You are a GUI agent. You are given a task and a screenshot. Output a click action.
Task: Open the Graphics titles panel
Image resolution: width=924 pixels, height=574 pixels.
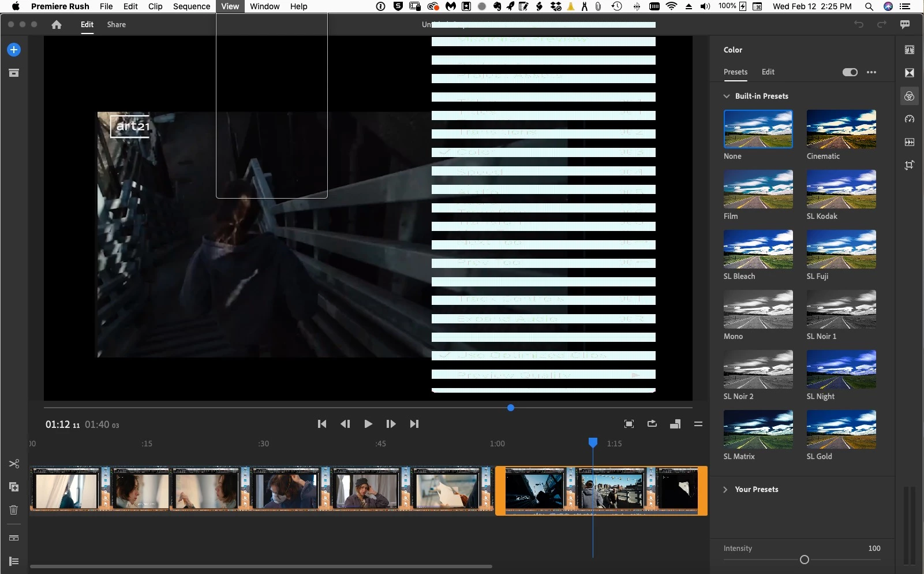910,50
